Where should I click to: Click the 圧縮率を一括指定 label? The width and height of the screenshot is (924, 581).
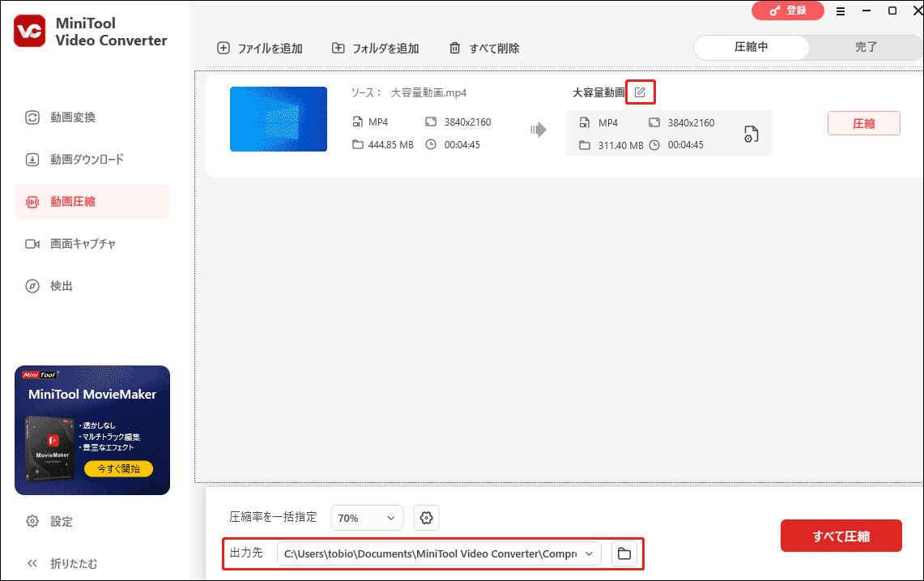click(273, 517)
